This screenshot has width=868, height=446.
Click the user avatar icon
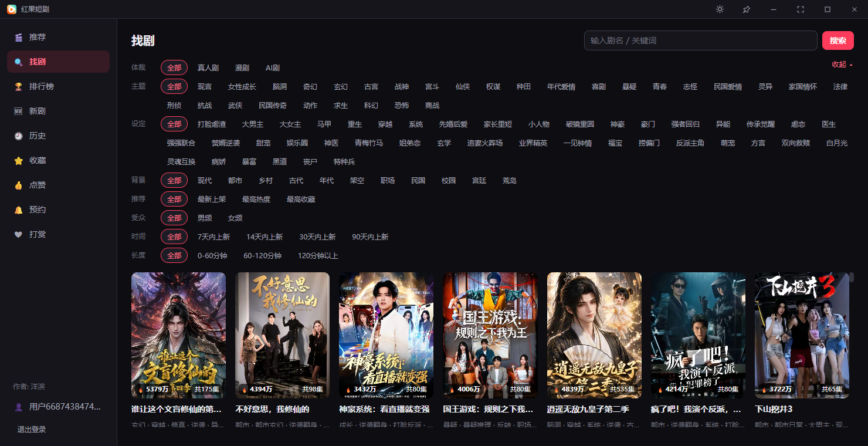(x=19, y=407)
